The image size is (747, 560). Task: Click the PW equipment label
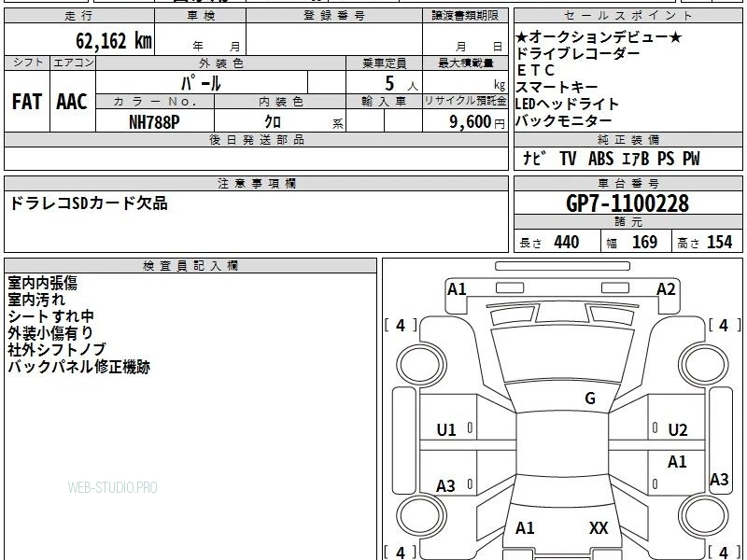(691, 159)
